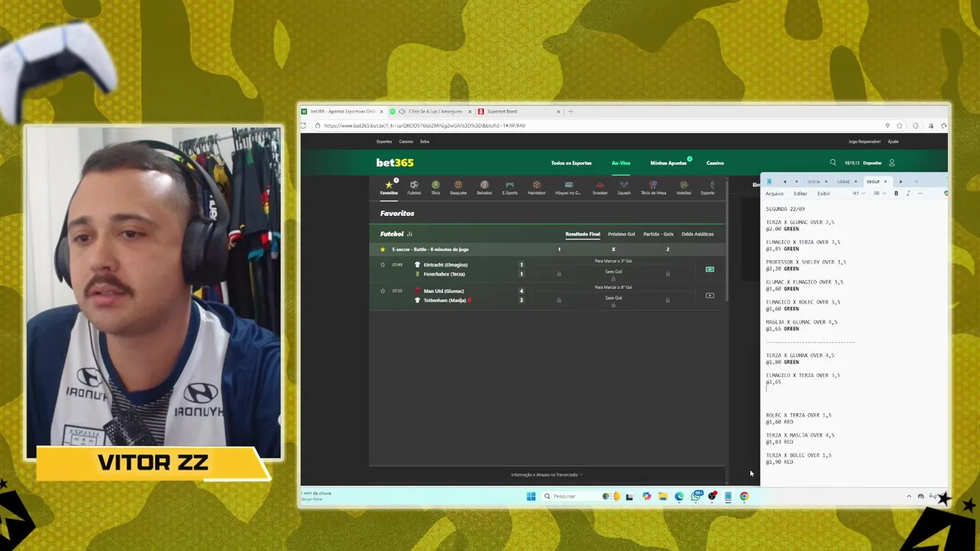Toggle bold formatting in Notepad
This screenshot has width=980, height=551.
coord(897,194)
